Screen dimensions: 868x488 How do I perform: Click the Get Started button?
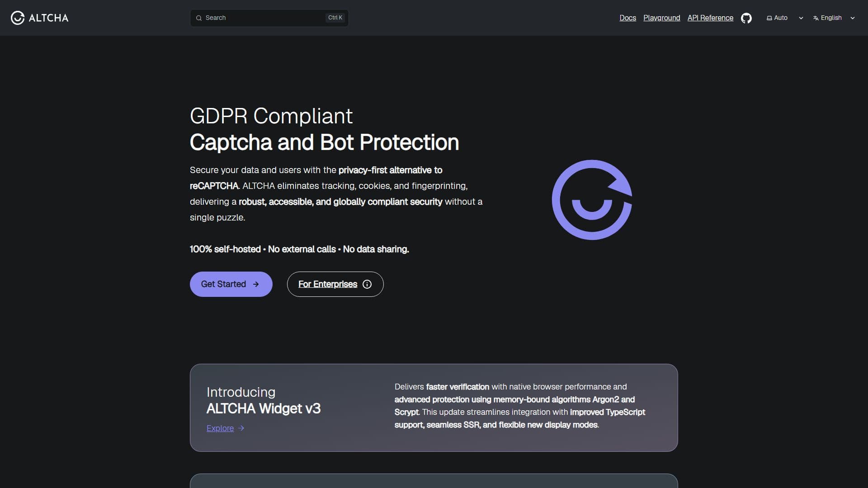click(x=231, y=284)
